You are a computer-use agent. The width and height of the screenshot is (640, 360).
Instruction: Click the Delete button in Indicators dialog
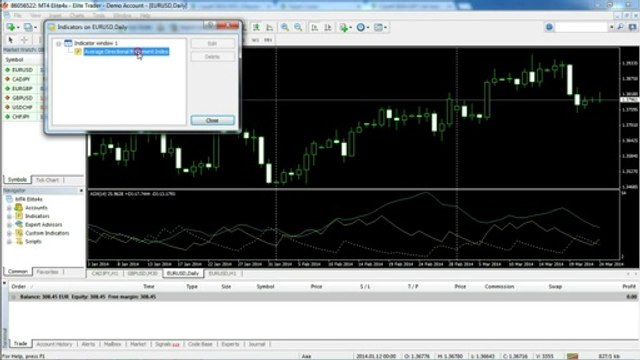pos(212,57)
